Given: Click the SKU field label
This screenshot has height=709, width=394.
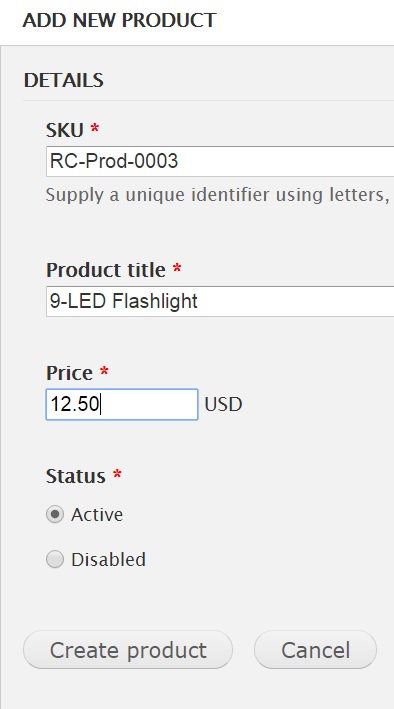Looking at the screenshot, I should (x=65, y=130).
